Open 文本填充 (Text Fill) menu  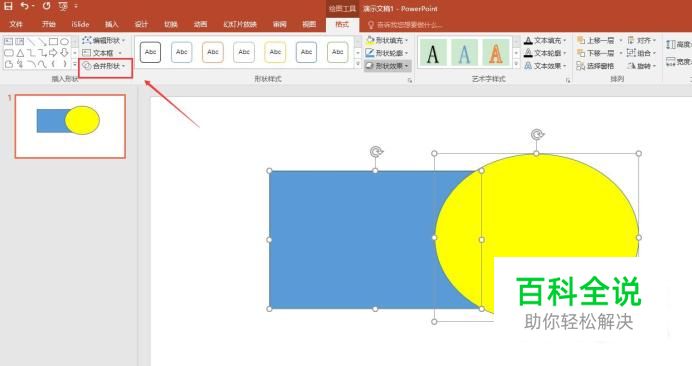[545, 40]
